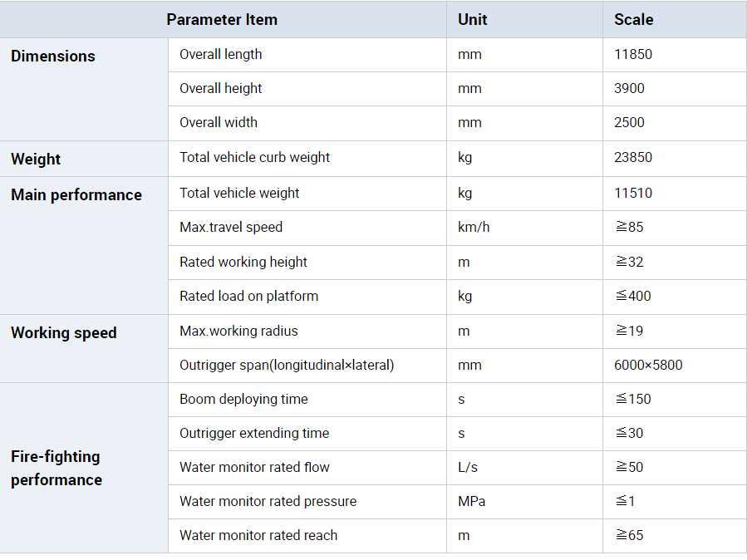Click the Parameter Item column header
This screenshot has width=747, height=560.
pyautogui.click(x=222, y=20)
